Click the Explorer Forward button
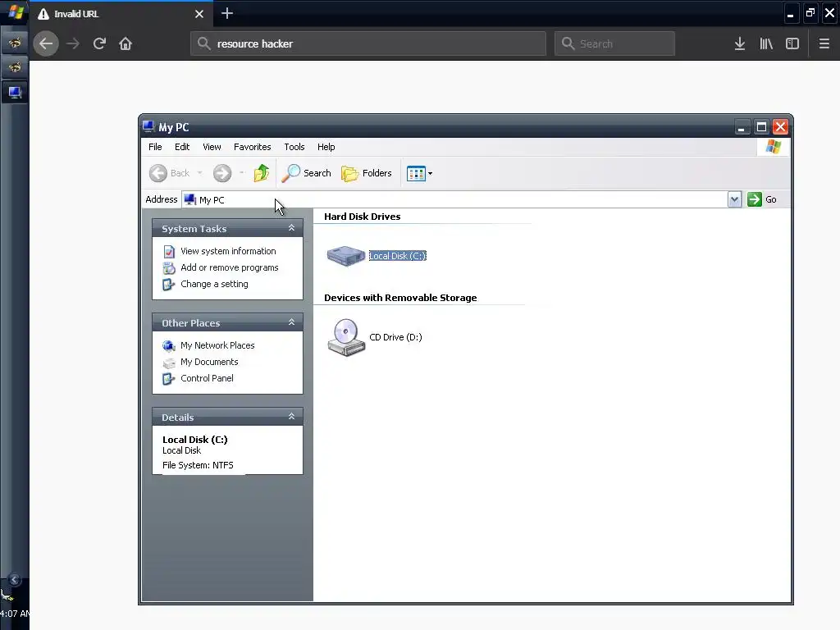The height and width of the screenshot is (630, 840). click(222, 173)
